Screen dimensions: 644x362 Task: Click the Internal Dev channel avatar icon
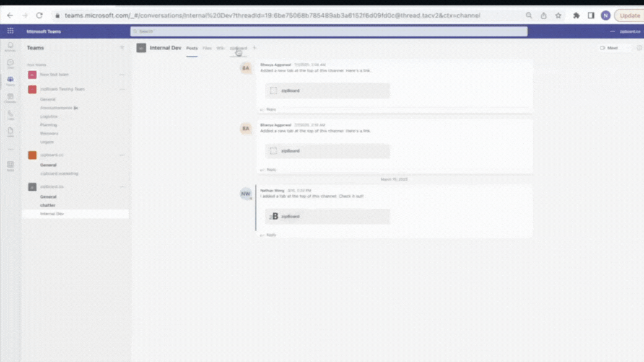(x=141, y=48)
